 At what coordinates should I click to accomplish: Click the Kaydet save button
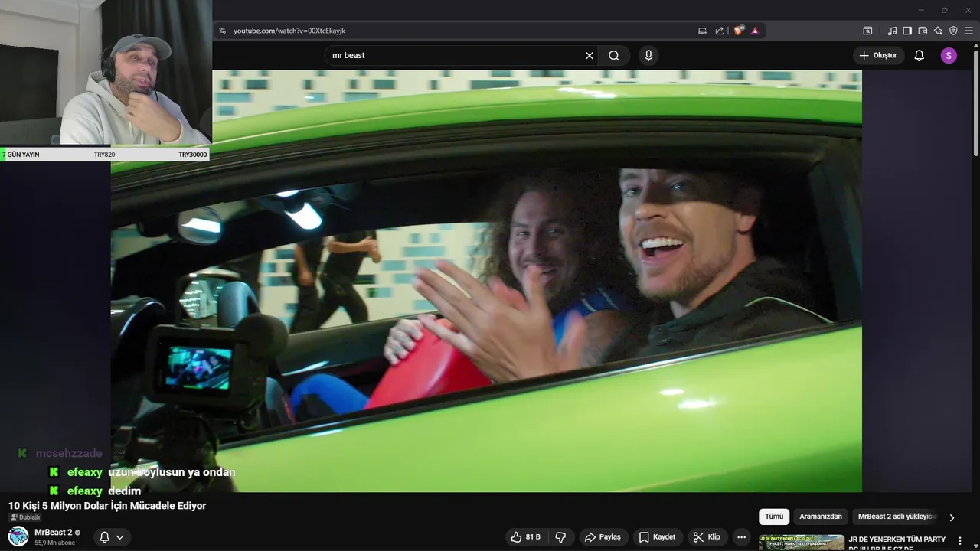[x=657, y=537]
